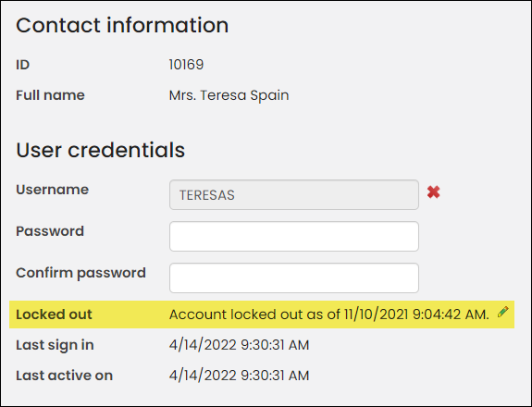Focus the Password input field
The height and width of the screenshot is (407, 532).
tap(294, 237)
